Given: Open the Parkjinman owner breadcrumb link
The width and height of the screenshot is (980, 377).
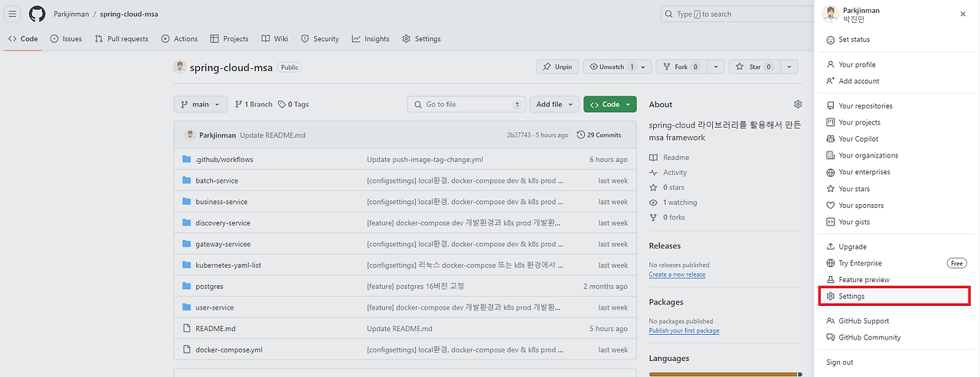Looking at the screenshot, I should (70, 14).
